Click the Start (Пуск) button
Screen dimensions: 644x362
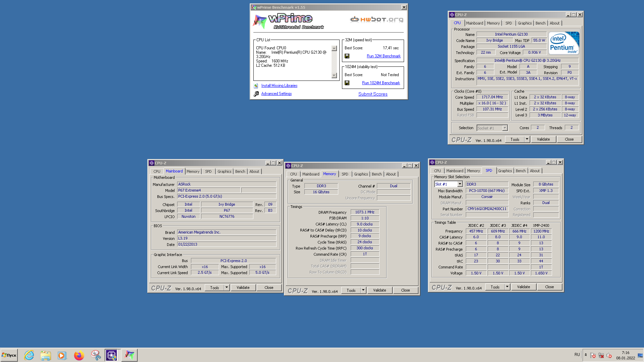click(9, 355)
